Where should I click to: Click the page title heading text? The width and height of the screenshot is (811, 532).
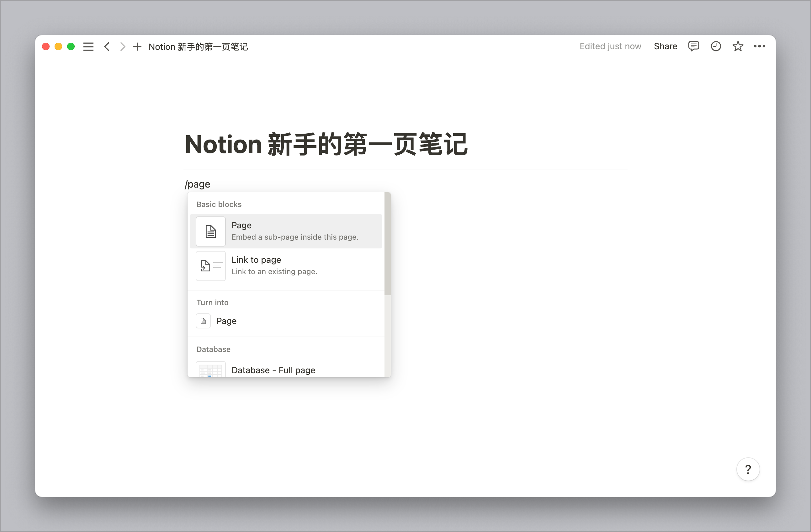point(326,144)
